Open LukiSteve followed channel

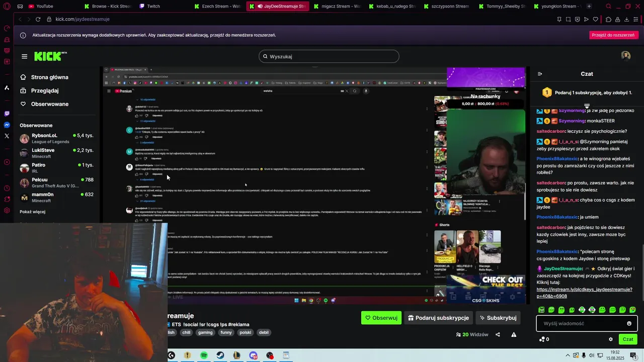coord(57,153)
